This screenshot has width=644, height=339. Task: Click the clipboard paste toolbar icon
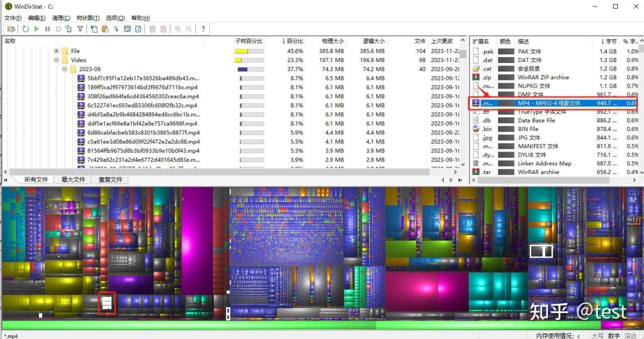[x=105, y=29]
